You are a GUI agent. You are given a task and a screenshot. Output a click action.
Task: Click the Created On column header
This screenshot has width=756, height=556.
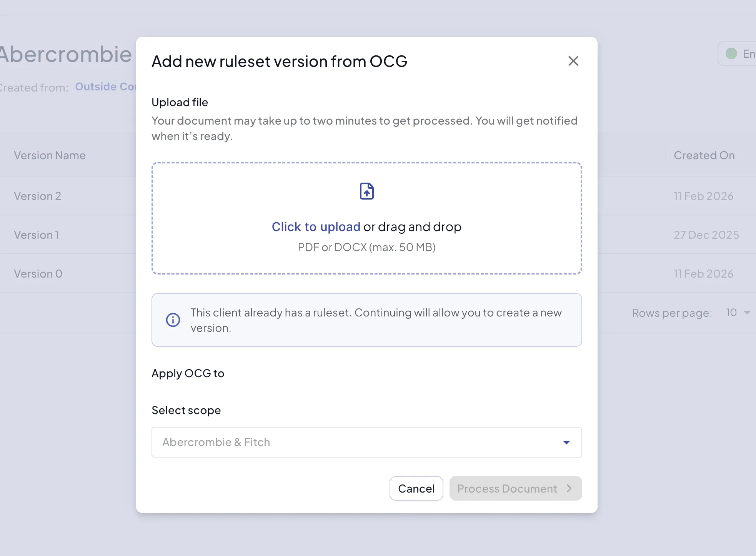[704, 155]
